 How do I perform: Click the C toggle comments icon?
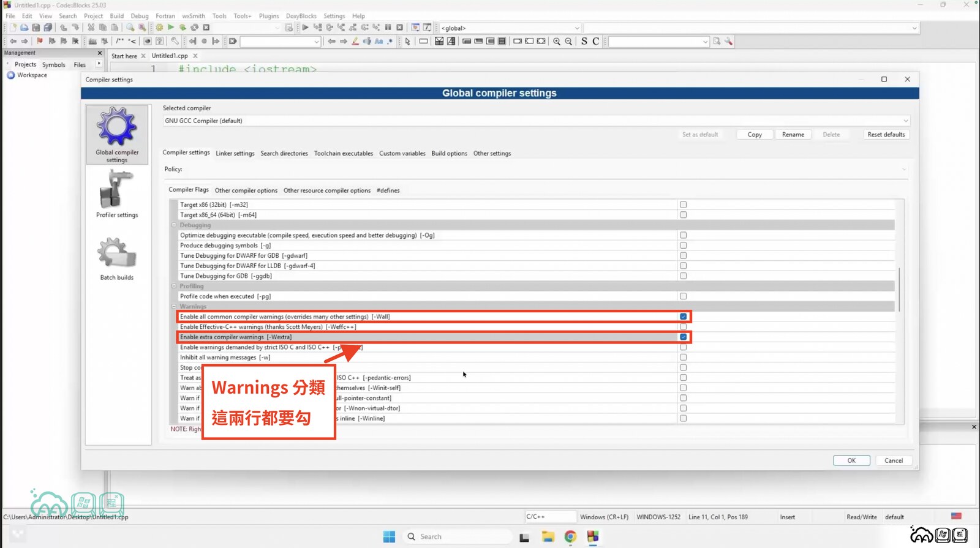pos(595,41)
